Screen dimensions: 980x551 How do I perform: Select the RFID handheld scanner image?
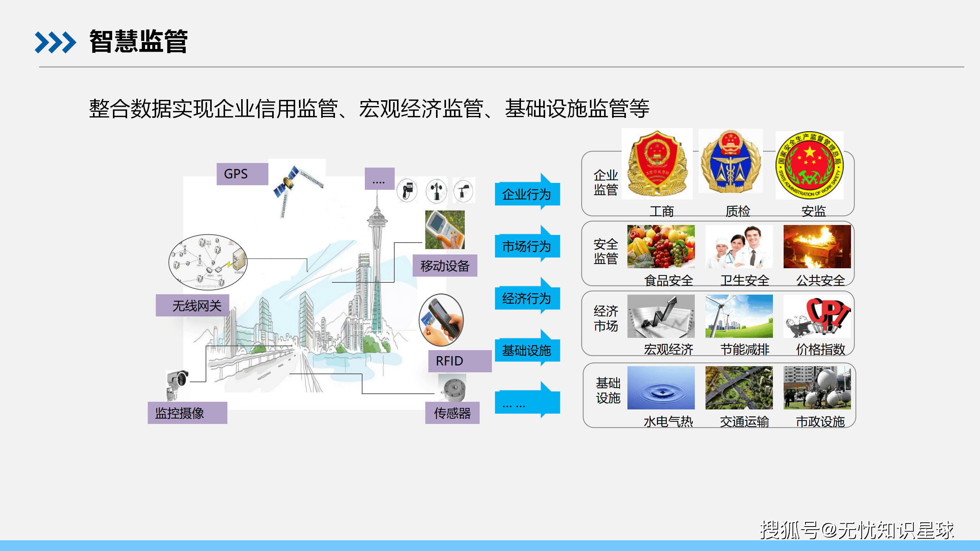pyautogui.click(x=441, y=320)
